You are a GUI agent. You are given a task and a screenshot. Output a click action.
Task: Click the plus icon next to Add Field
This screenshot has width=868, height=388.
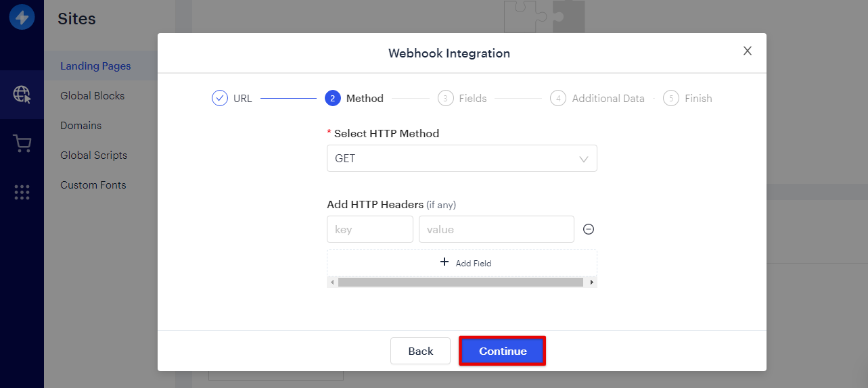(x=444, y=262)
